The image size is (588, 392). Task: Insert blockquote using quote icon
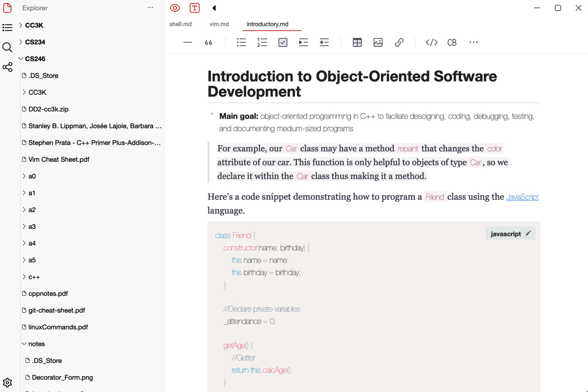209,42
